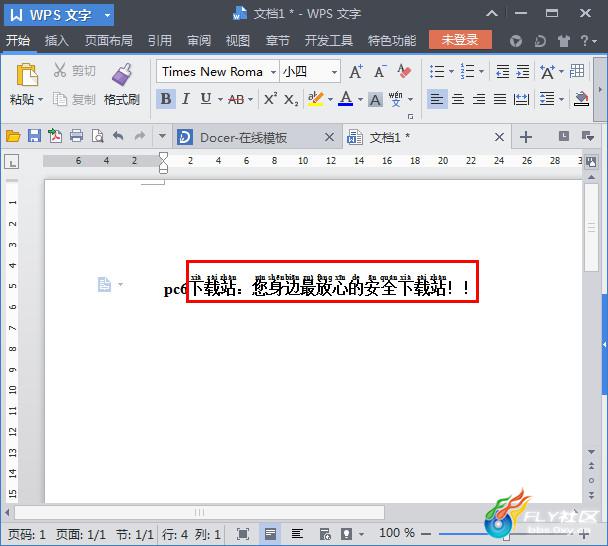This screenshot has width=608, height=546.
Task: Click zoom in plus button
Action: click(x=584, y=535)
